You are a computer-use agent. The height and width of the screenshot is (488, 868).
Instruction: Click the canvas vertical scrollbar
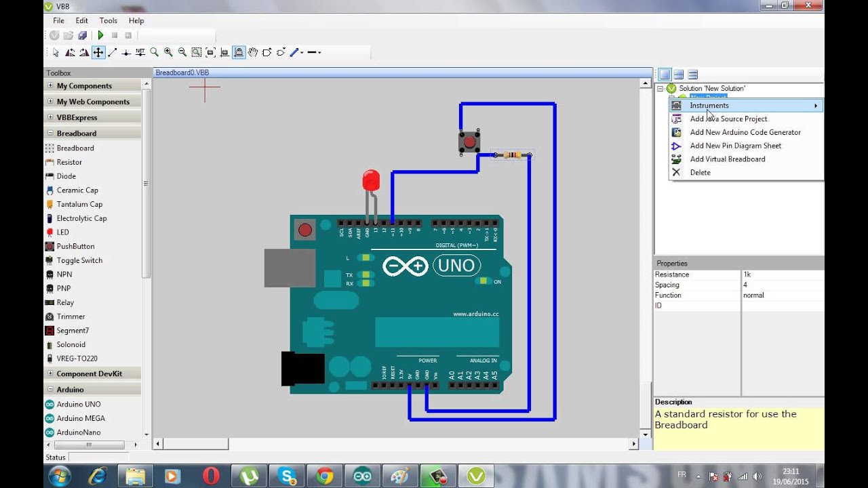[645, 259]
